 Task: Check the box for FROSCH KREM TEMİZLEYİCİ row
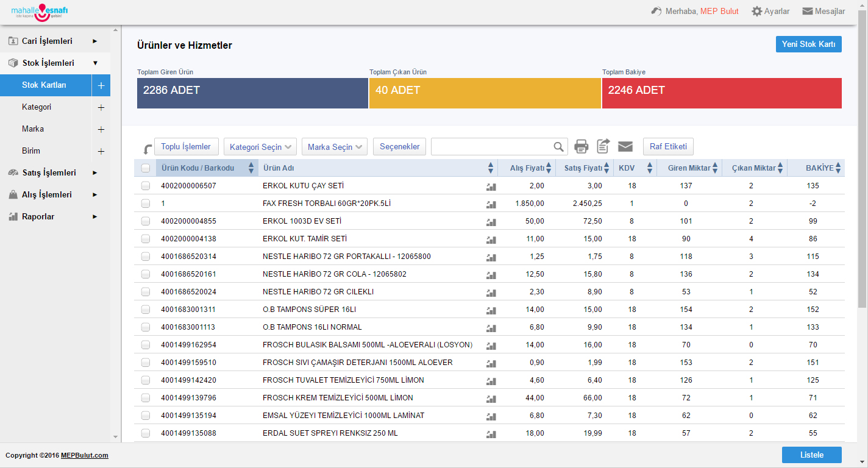pyautogui.click(x=145, y=398)
